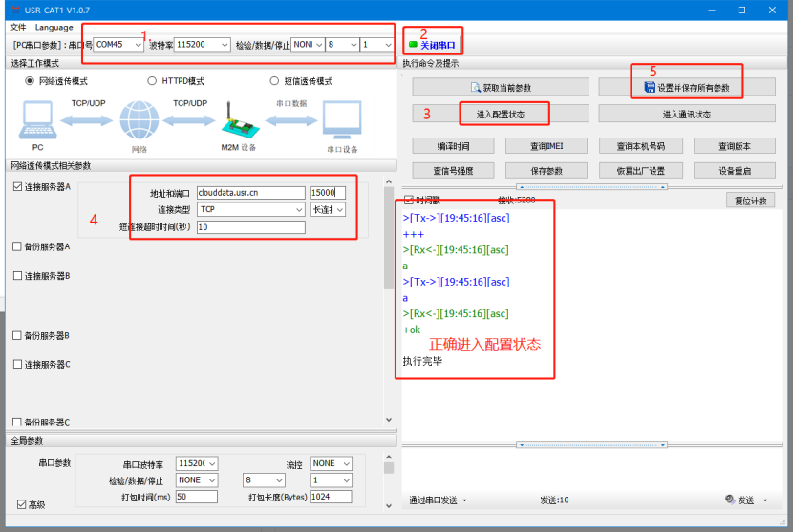Click the PC laptop icon in diagram
The width and height of the screenshot is (793, 532).
(x=37, y=119)
